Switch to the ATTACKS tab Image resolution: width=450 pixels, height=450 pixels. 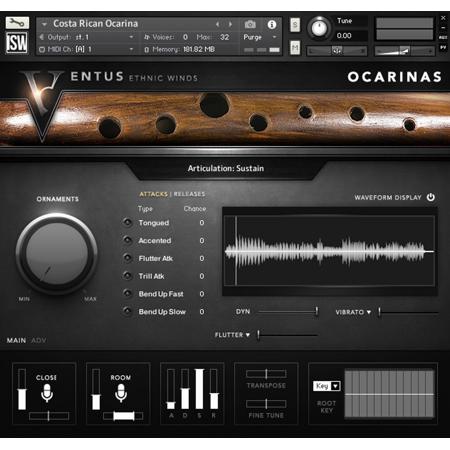point(153,194)
